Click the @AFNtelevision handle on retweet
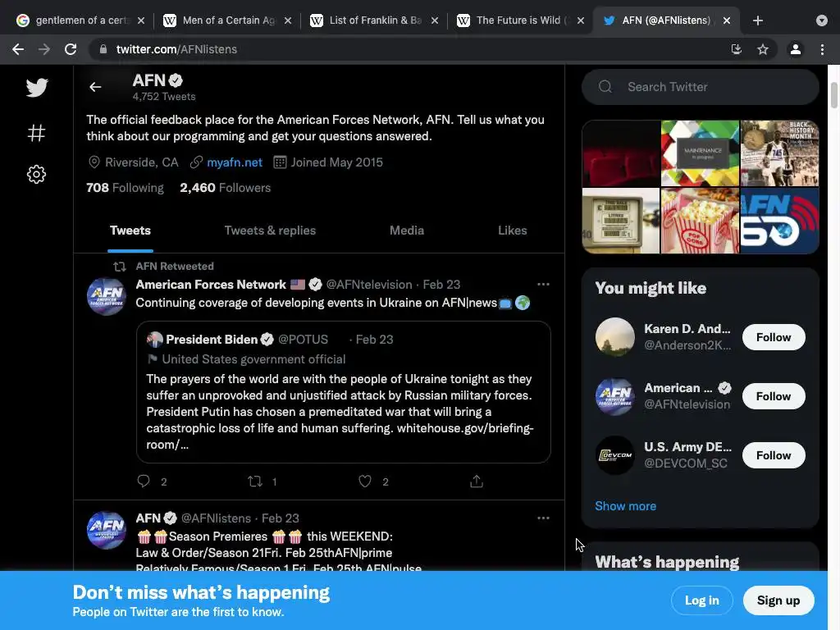The width and height of the screenshot is (840, 630). click(369, 285)
